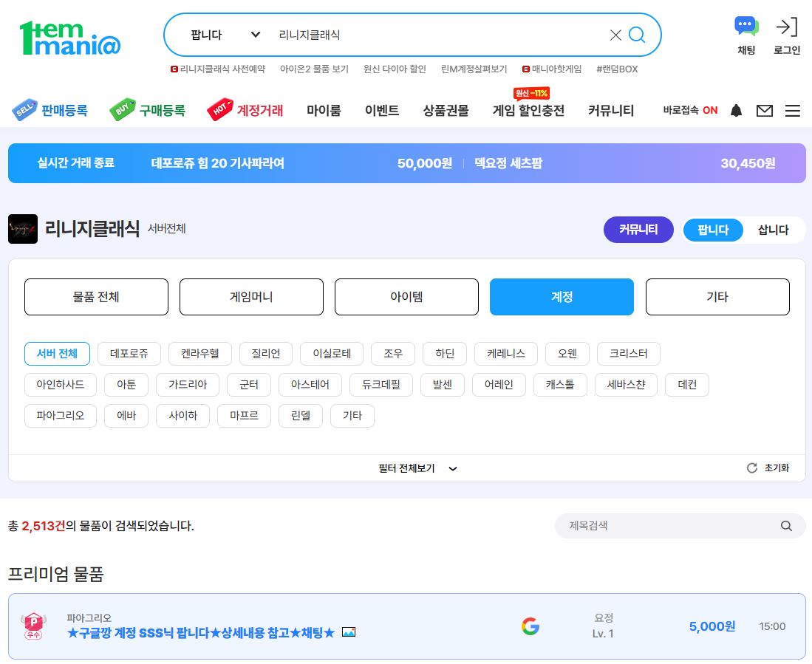This screenshot has height=664, width=812.
Task: Filter by 오웬 server
Action: (567, 354)
